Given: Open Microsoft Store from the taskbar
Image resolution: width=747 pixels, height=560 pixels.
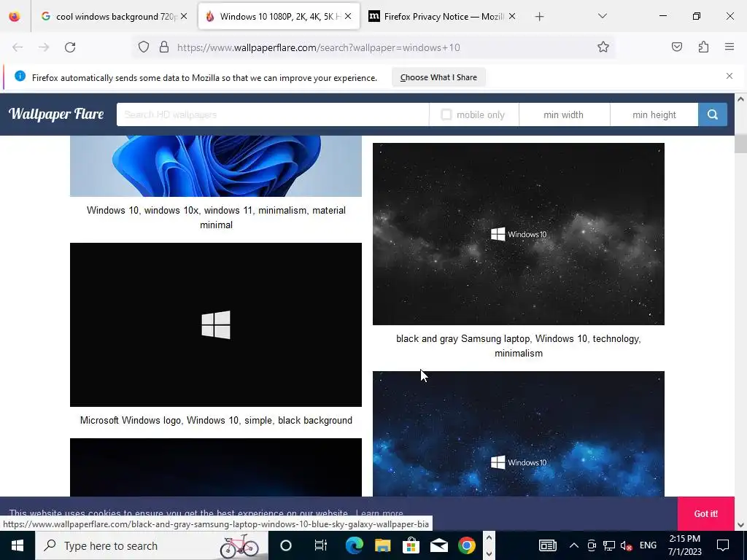Looking at the screenshot, I should [x=411, y=545].
